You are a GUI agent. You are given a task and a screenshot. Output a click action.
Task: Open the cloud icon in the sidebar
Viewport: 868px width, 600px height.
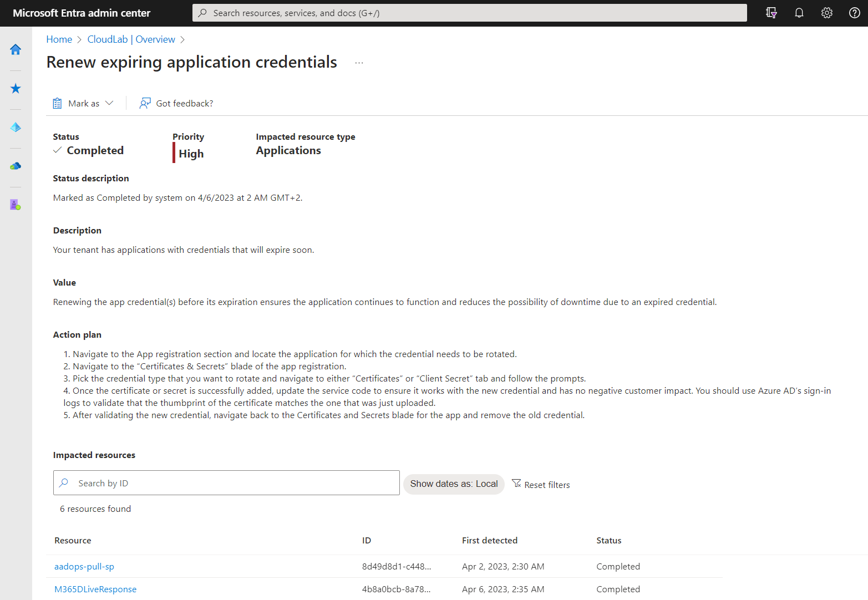16,166
